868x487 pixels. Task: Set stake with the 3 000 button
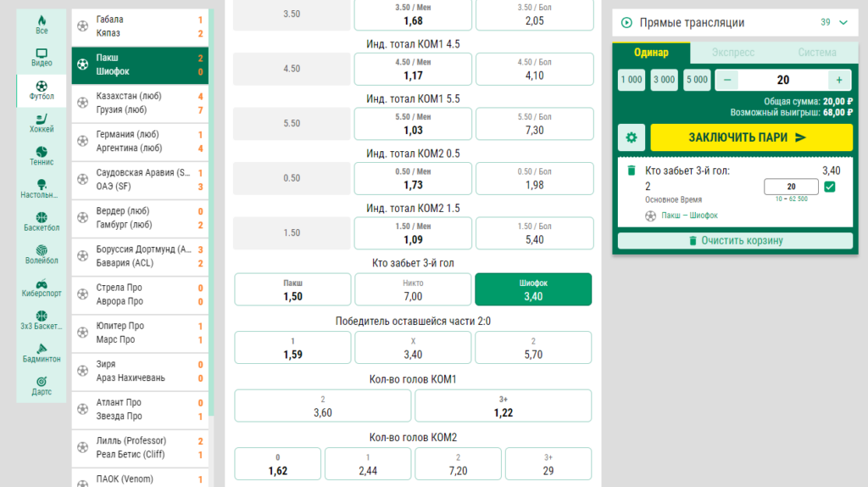[x=664, y=80]
